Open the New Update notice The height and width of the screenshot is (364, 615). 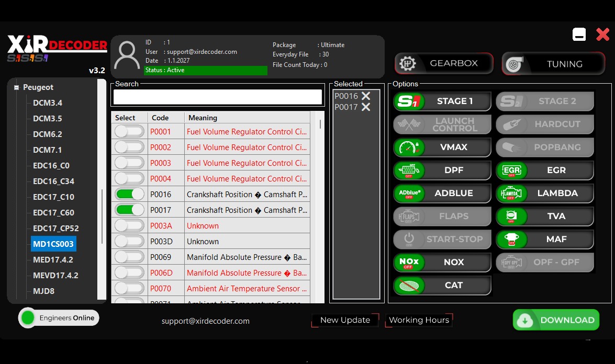click(345, 320)
